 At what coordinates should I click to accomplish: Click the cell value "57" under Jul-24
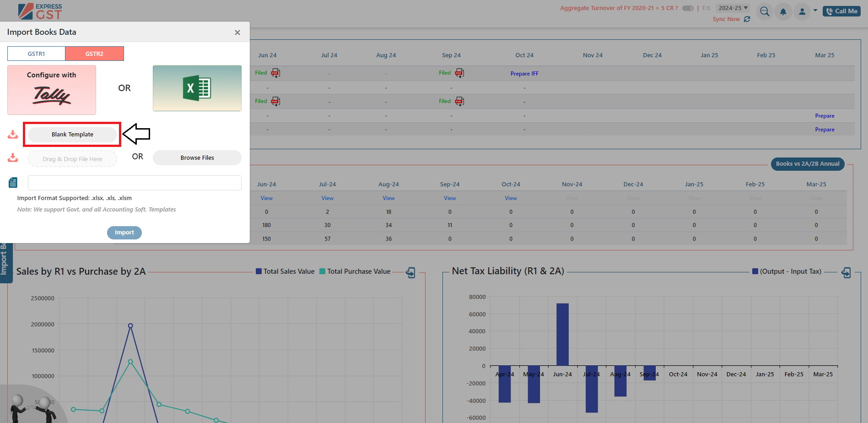coord(328,239)
